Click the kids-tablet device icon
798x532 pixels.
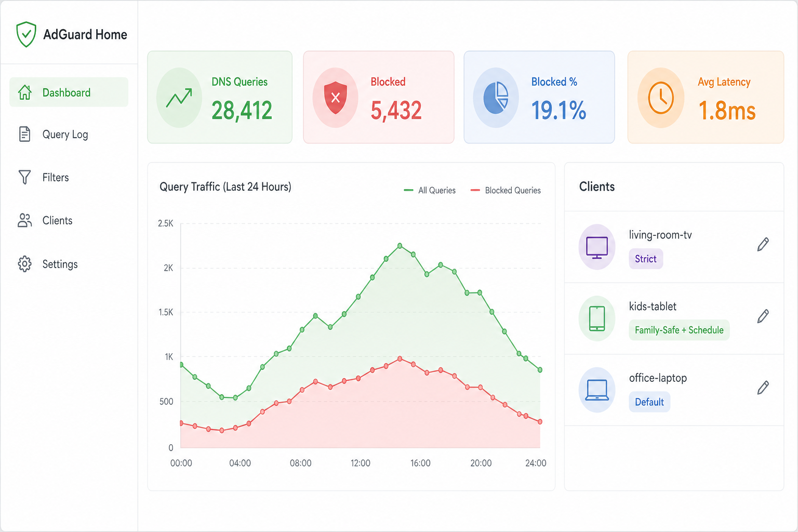click(x=597, y=318)
